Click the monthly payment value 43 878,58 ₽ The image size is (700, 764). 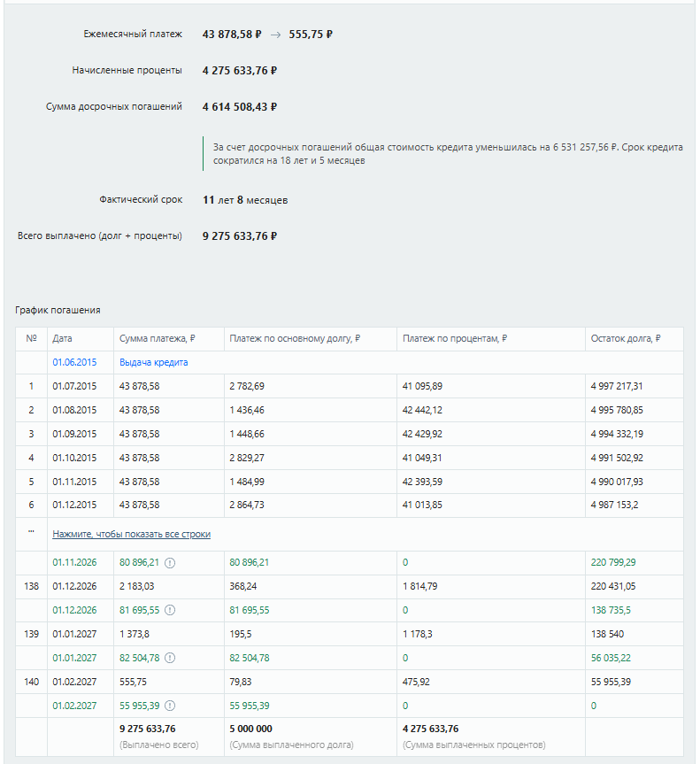[232, 35]
